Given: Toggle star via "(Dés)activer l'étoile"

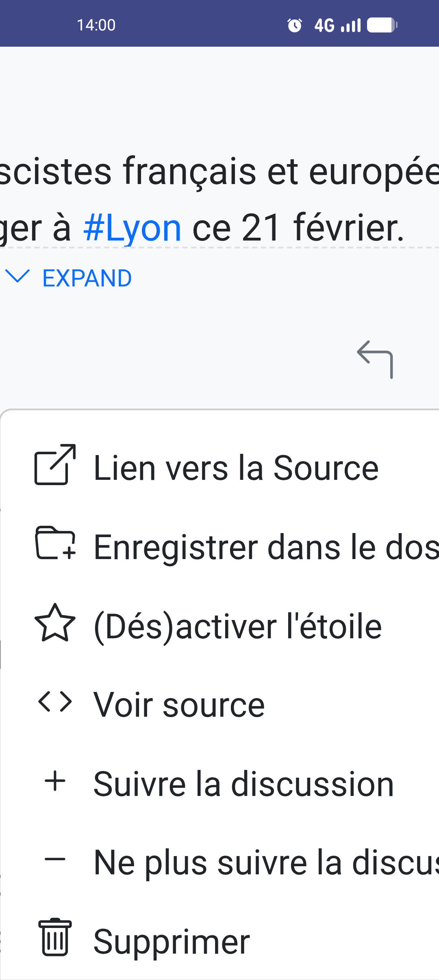Looking at the screenshot, I should pos(237,626).
